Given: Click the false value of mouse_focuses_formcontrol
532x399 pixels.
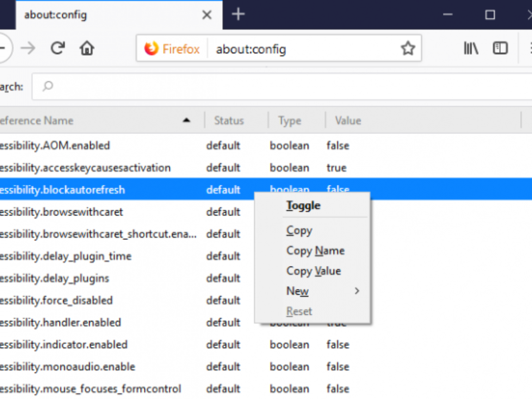Looking at the screenshot, I should [338, 389].
